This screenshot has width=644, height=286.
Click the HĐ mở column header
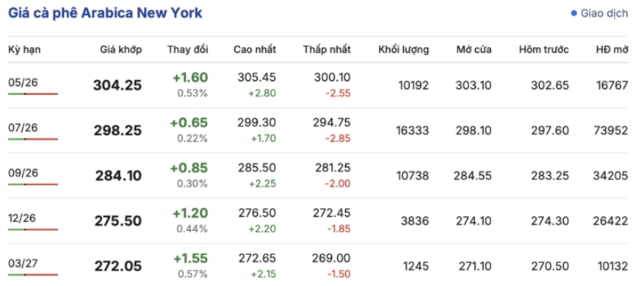pyautogui.click(x=612, y=50)
